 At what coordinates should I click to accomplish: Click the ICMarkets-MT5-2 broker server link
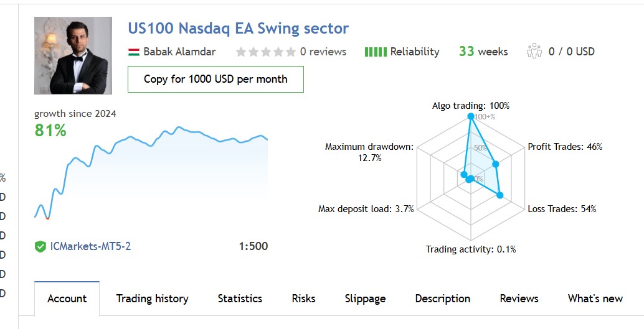tap(90, 246)
